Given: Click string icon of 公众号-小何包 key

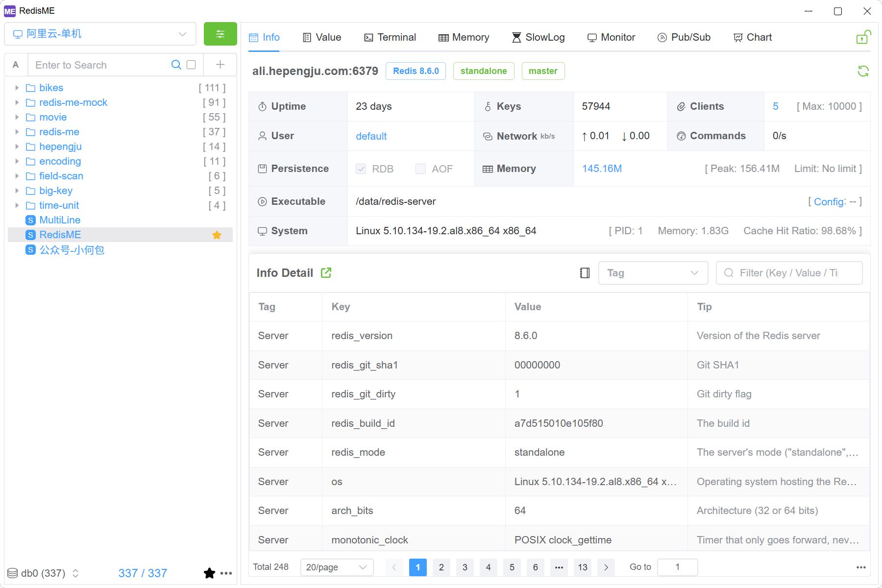Looking at the screenshot, I should (30, 250).
